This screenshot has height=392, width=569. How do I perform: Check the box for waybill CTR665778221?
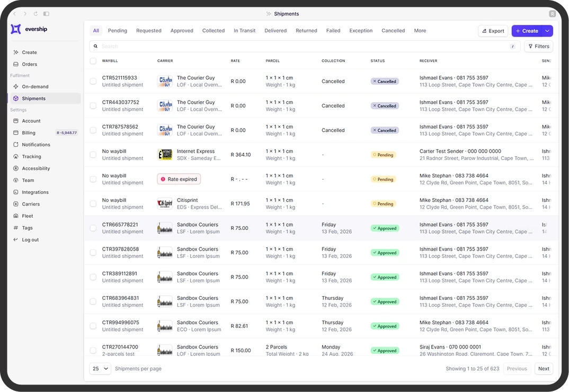(x=93, y=228)
